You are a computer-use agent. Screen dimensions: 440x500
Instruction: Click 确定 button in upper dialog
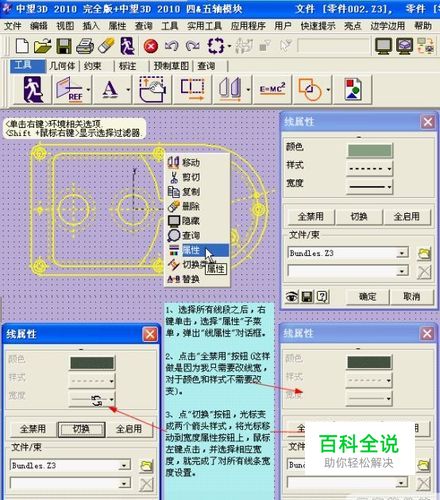[x=367, y=296]
